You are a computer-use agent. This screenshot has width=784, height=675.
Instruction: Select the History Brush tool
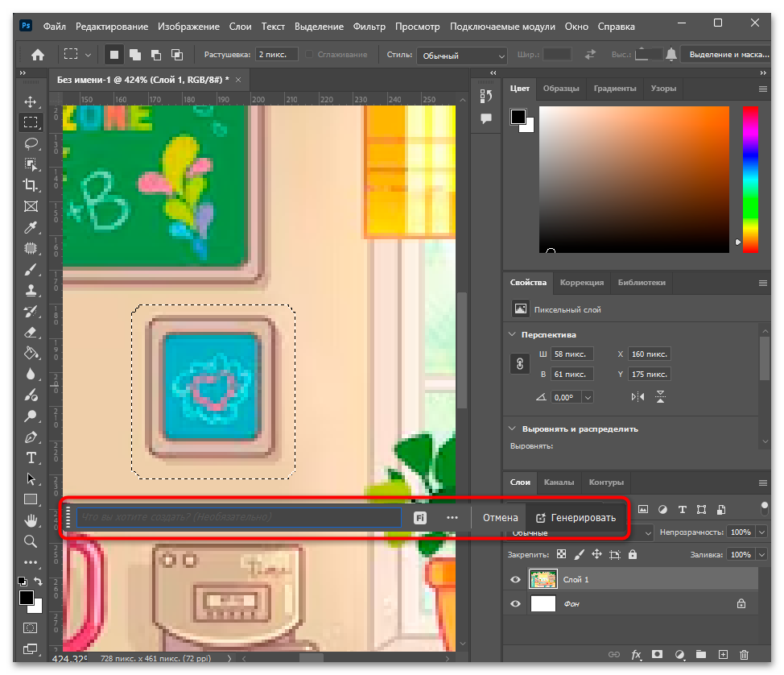click(31, 311)
